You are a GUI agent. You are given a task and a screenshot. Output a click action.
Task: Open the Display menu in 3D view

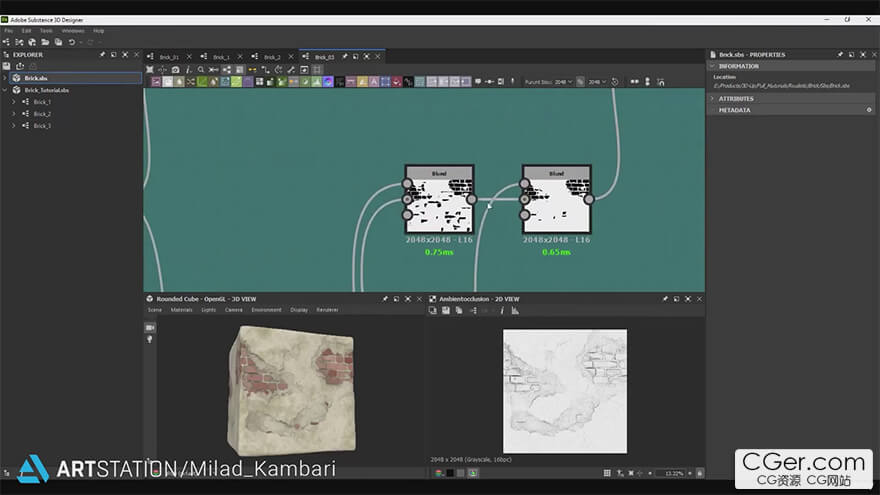pos(299,310)
